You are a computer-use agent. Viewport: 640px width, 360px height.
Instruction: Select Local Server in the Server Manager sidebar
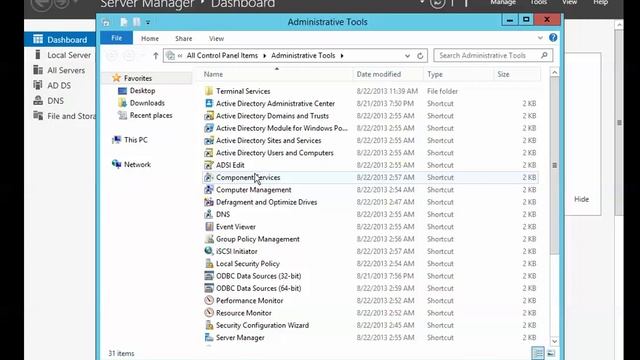60,55
